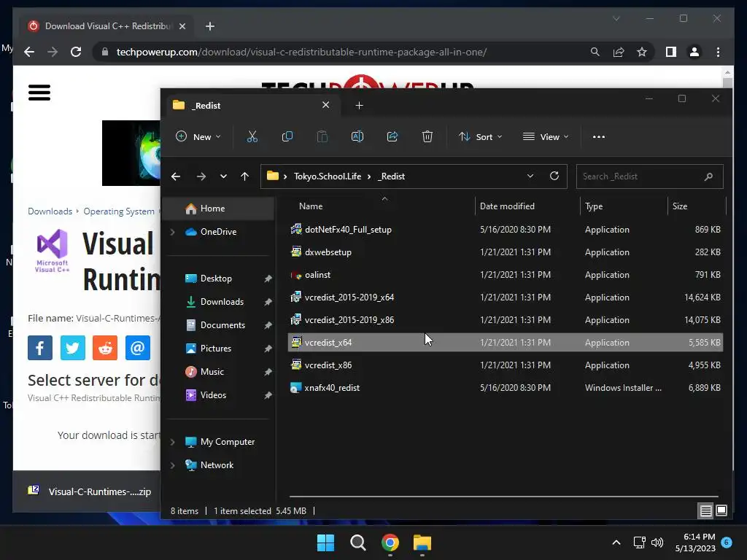Open the Sort dropdown menu
Viewport: 747px width, 560px height.
(480, 136)
